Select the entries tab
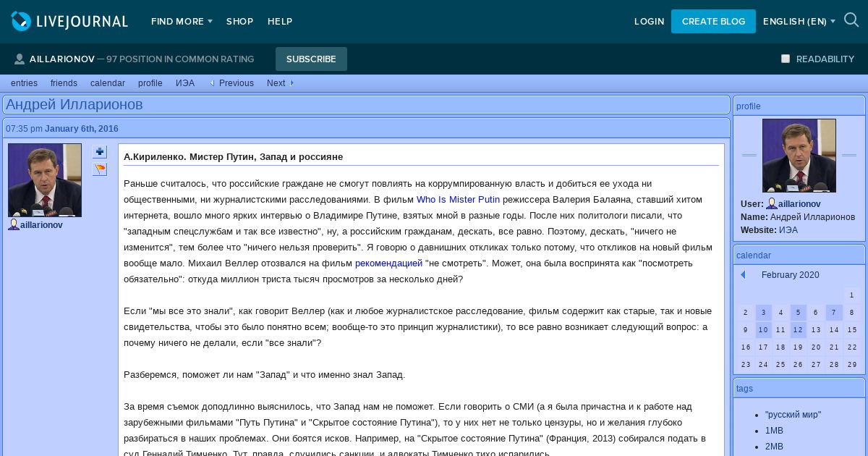The image size is (868, 456). pyautogui.click(x=24, y=83)
